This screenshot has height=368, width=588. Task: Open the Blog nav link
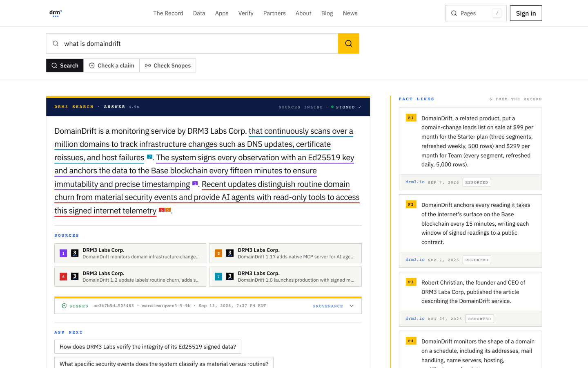(x=327, y=13)
